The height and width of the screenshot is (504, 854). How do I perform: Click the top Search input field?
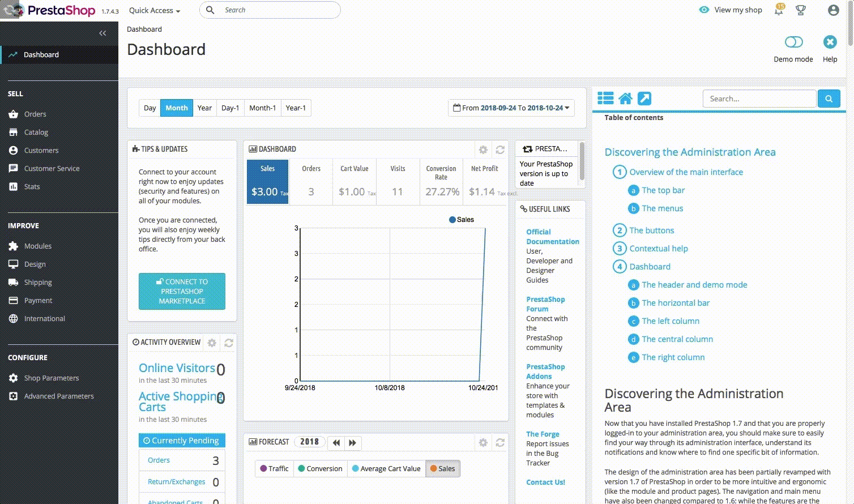pyautogui.click(x=270, y=10)
